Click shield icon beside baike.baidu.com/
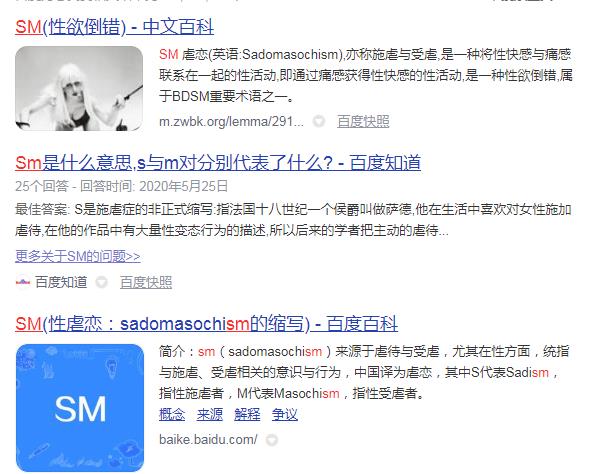Viewport: 609px width, 474px height. [x=272, y=440]
